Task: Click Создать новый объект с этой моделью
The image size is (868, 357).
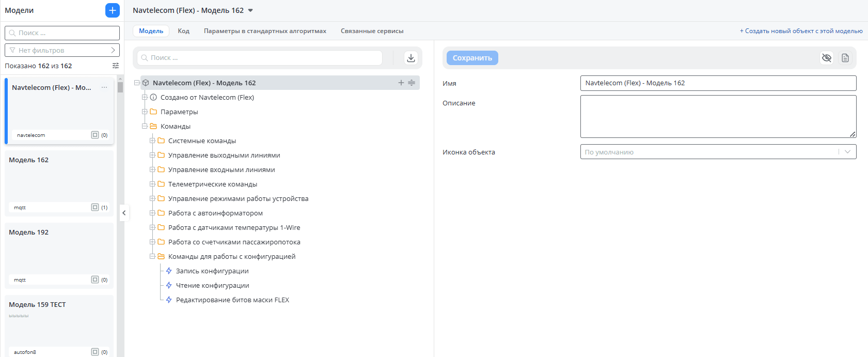Action: pos(801,31)
